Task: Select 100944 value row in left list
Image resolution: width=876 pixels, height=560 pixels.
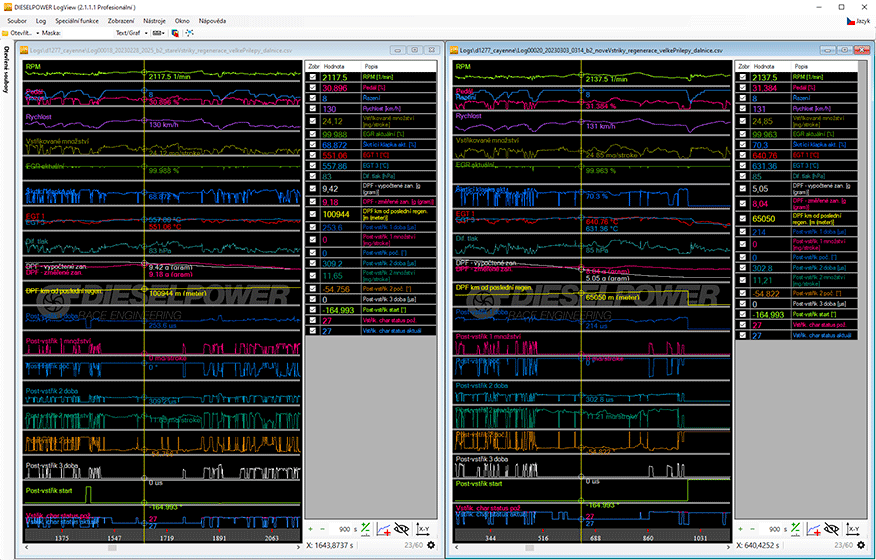Action: [370, 214]
